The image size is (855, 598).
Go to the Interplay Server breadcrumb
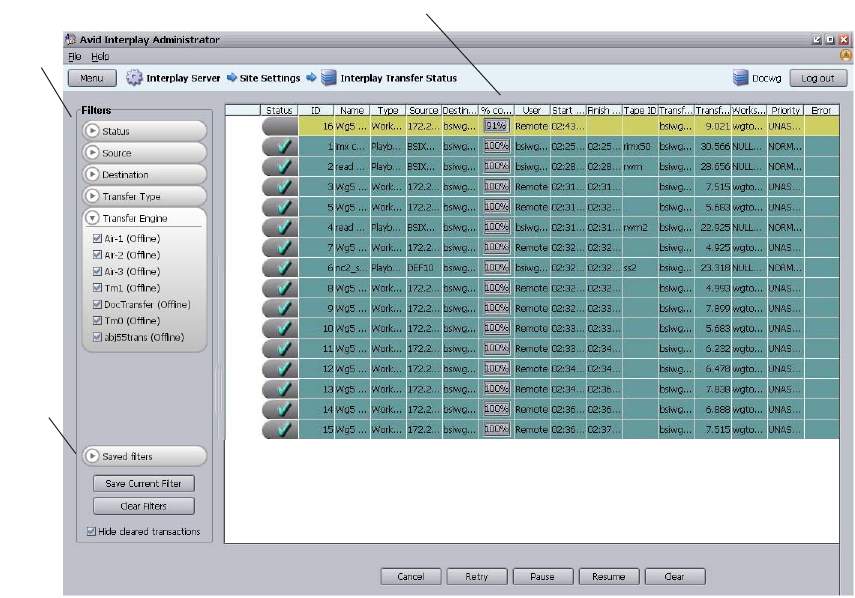pyautogui.click(x=183, y=78)
